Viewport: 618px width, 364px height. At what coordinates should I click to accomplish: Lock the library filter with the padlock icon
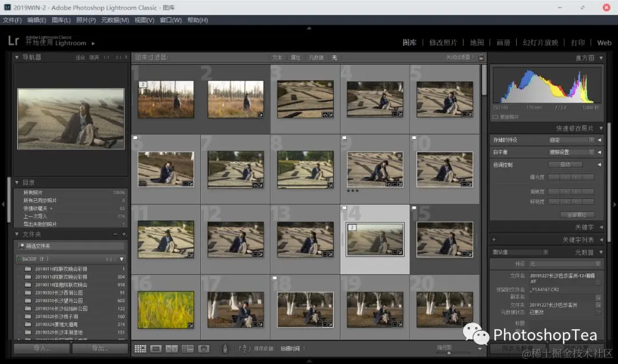coord(481,57)
